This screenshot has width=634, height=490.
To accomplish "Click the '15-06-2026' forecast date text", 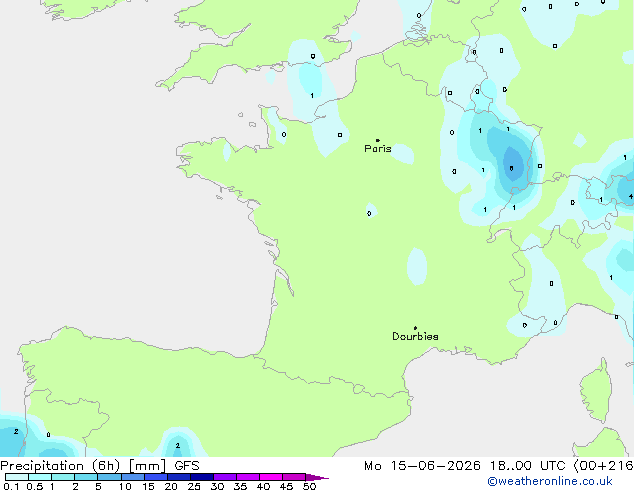I will [x=435, y=466].
